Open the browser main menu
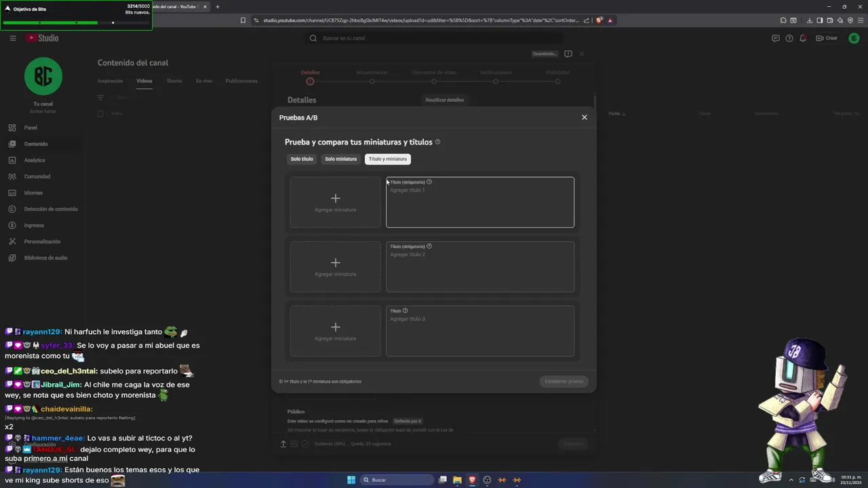Image resolution: width=868 pixels, height=488 pixels. click(x=860, y=20)
